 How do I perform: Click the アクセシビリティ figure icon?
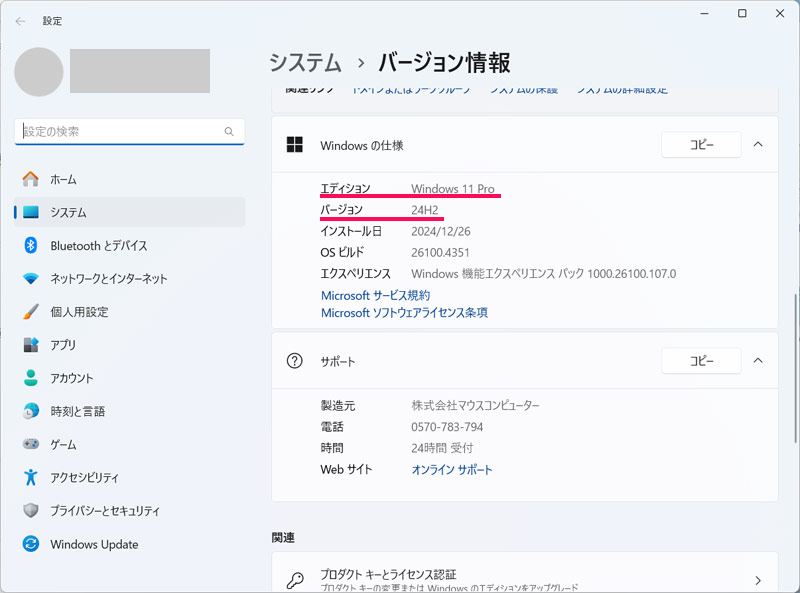(31, 477)
